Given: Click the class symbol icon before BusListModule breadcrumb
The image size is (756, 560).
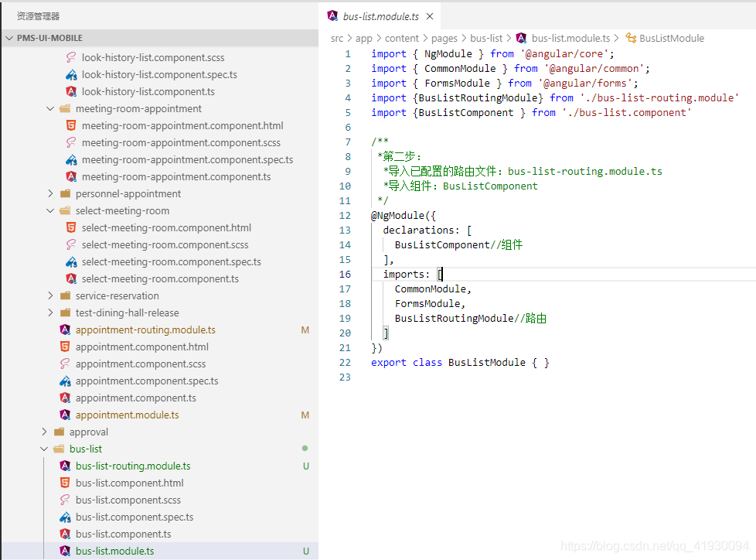Looking at the screenshot, I should pos(631,38).
